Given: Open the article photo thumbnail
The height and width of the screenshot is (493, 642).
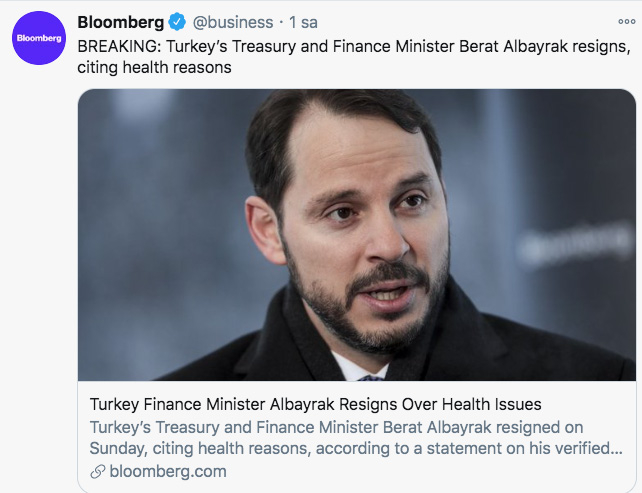Looking at the screenshot, I should (356, 235).
